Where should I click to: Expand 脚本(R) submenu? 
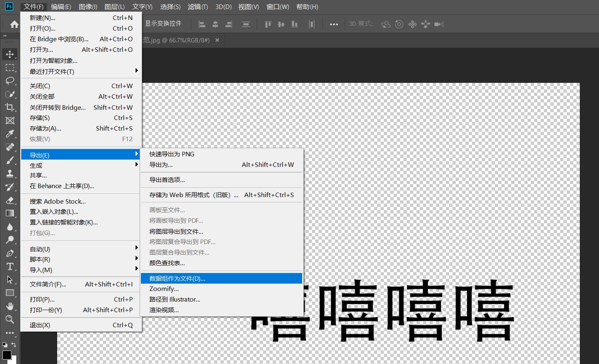pos(81,259)
